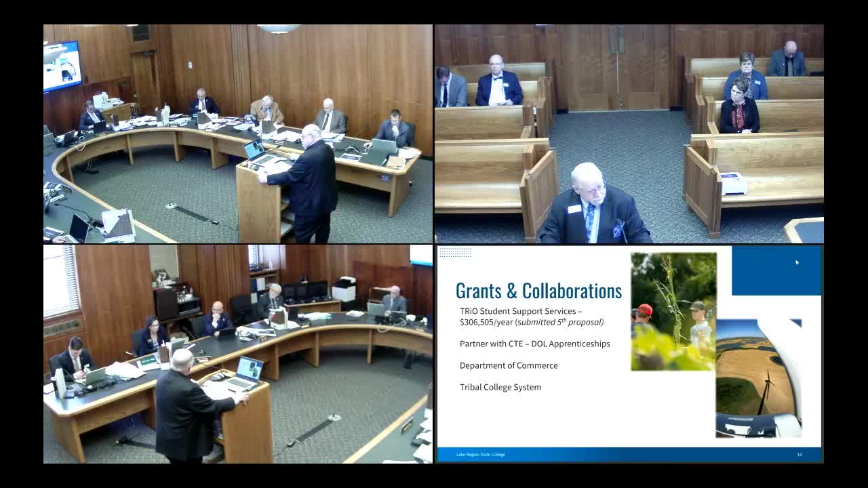Open the aerial wind turbine photo
The image size is (868, 488).
coord(759,378)
